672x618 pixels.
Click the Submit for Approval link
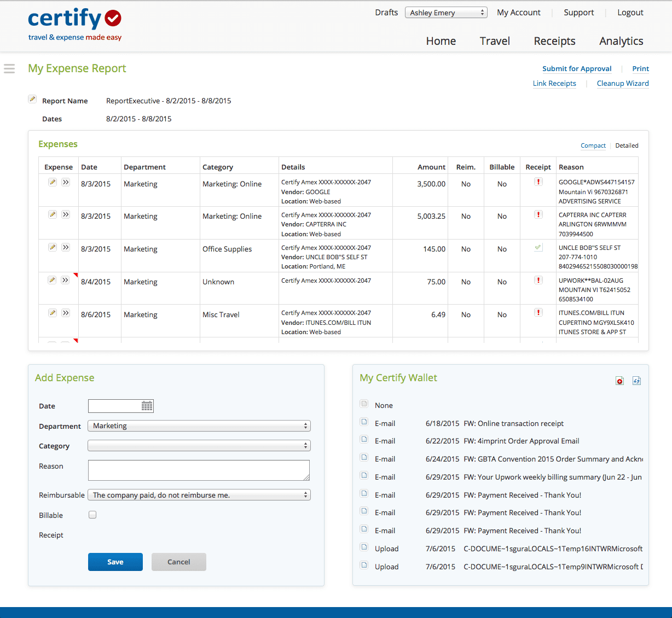point(577,68)
